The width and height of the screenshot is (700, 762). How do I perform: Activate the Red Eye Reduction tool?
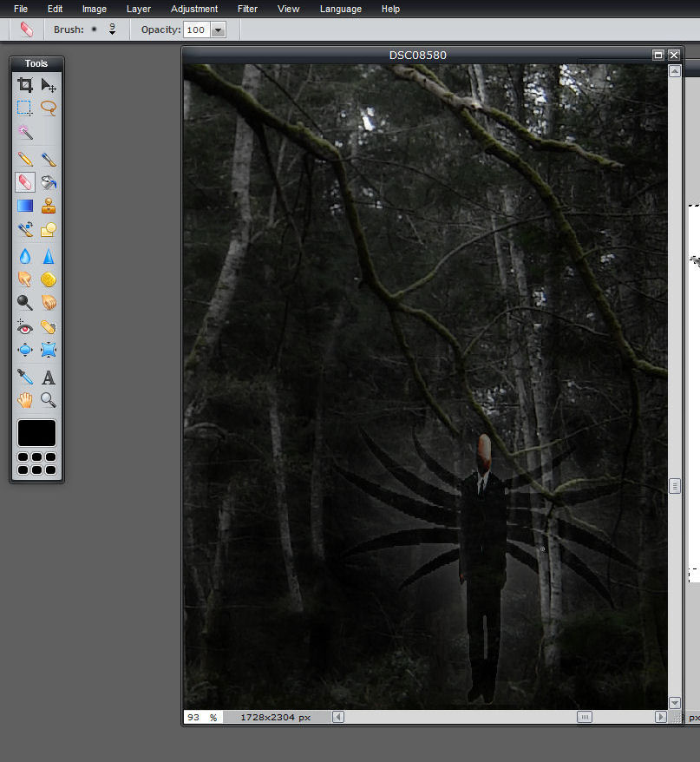point(25,327)
